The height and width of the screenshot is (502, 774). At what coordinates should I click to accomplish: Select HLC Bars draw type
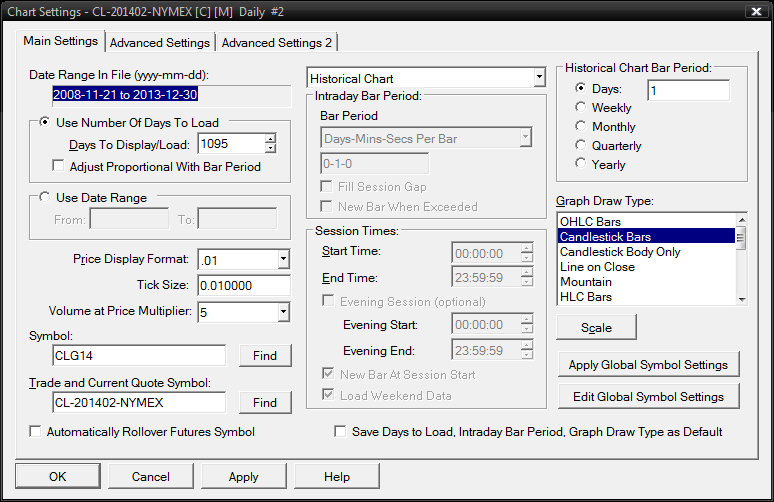coord(646,297)
